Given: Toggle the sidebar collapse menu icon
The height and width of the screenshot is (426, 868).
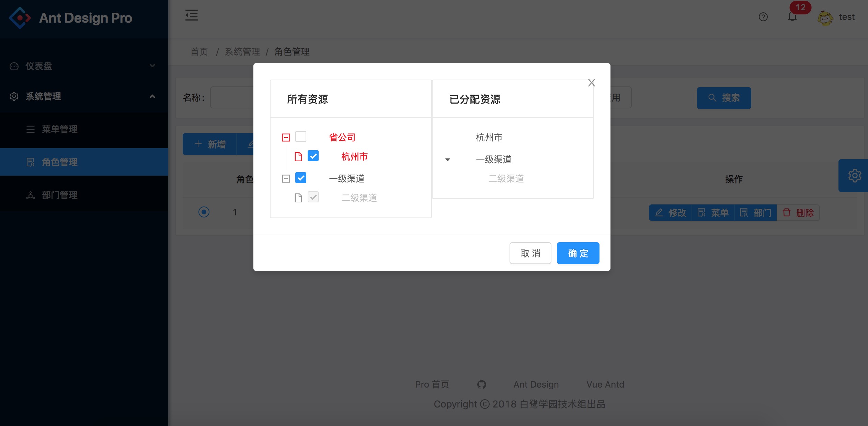Looking at the screenshot, I should click(191, 15).
